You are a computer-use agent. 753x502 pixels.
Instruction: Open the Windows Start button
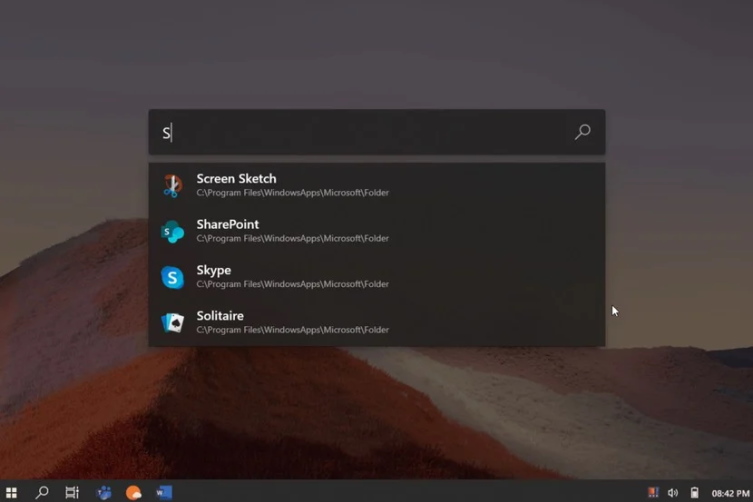point(12,493)
